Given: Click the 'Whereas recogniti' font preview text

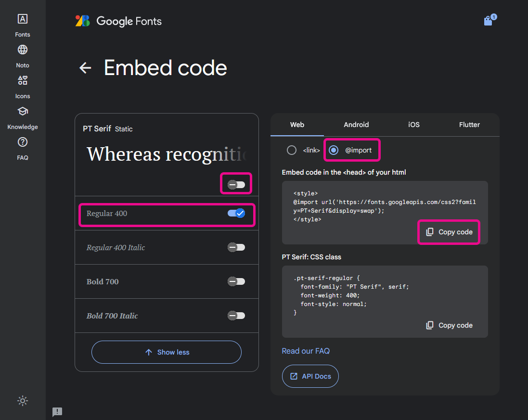Looking at the screenshot, I should [x=167, y=154].
